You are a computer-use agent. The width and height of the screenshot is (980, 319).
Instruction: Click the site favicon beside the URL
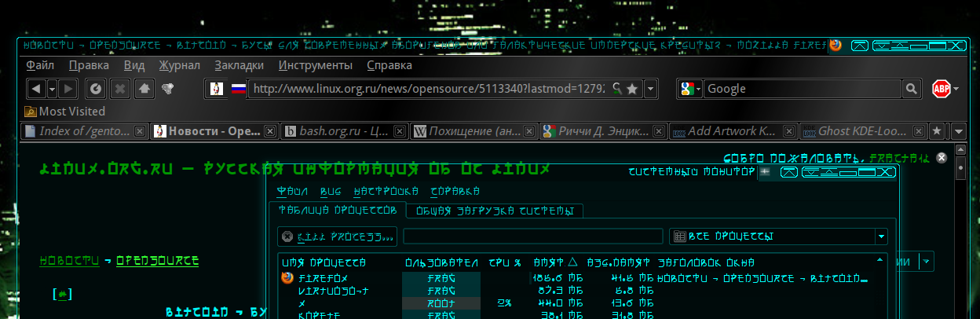pos(217,89)
